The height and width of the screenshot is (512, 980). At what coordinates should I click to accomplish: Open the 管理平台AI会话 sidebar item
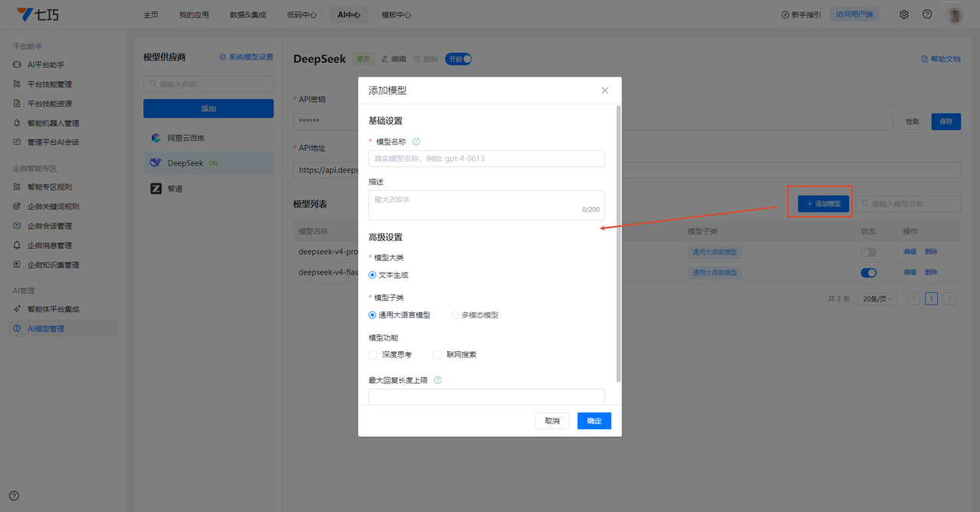pyautogui.click(x=64, y=142)
